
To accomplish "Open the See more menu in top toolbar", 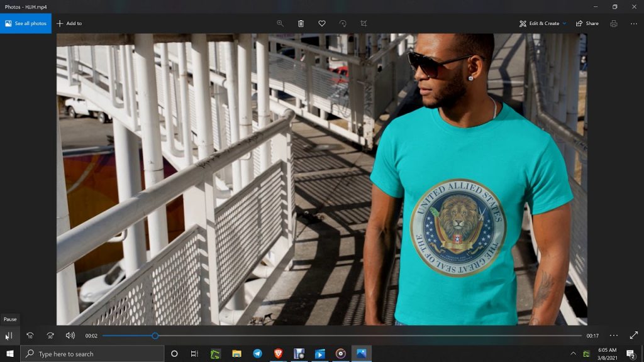I will pyautogui.click(x=634, y=23).
